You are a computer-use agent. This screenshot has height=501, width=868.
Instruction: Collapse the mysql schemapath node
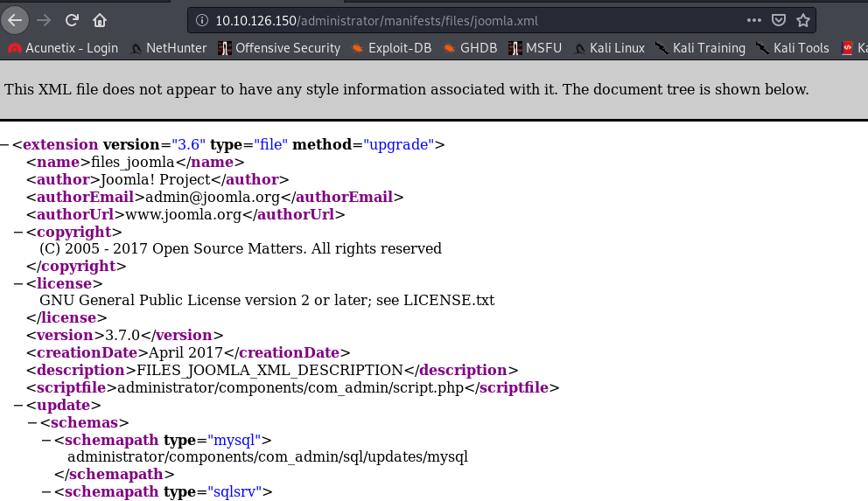click(x=46, y=440)
